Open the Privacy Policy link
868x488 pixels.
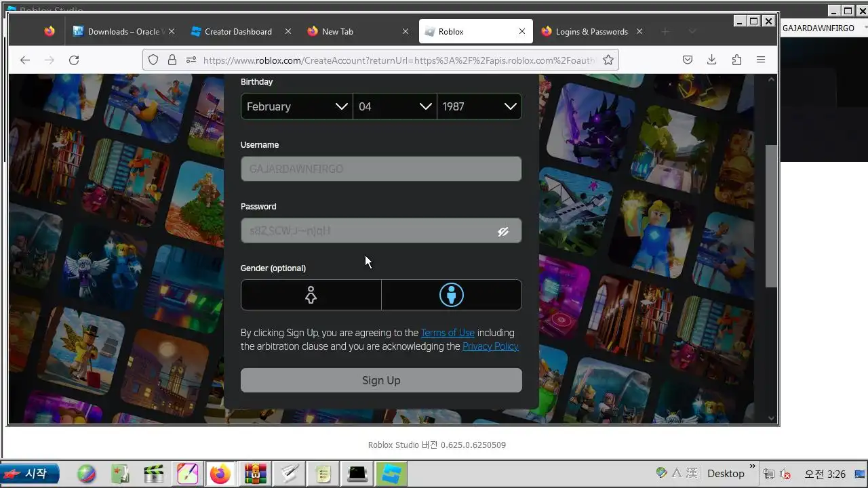tap(490, 346)
